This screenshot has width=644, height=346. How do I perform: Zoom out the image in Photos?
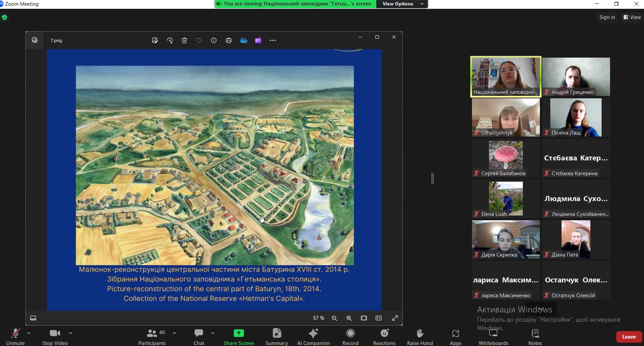(x=335, y=318)
